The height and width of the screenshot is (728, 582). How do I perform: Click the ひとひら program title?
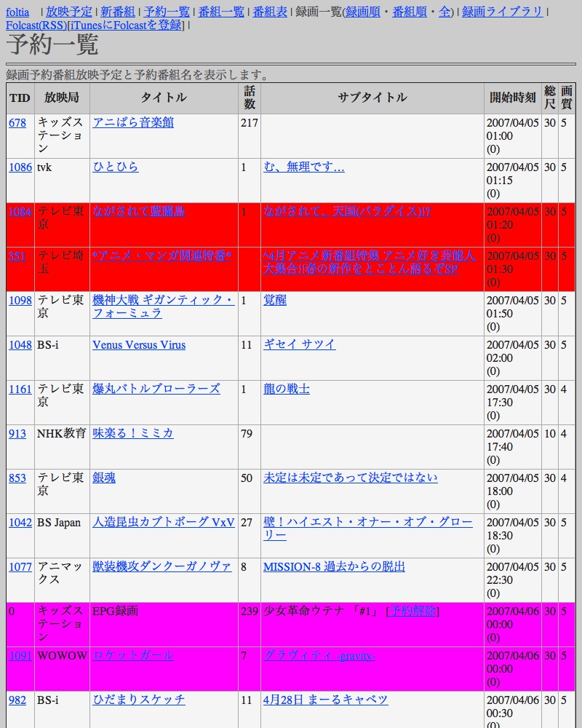pyautogui.click(x=115, y=167)
